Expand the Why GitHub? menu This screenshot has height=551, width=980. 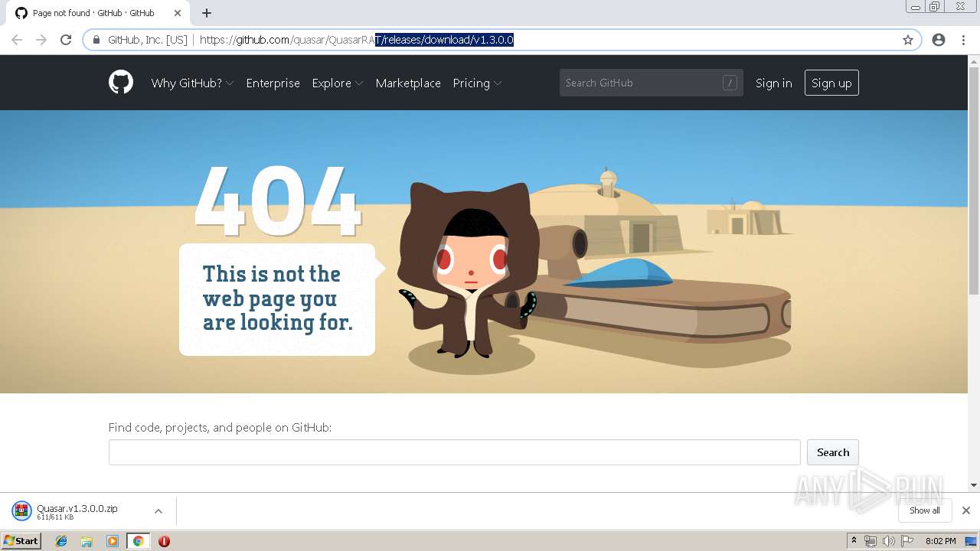coord(192,83)
